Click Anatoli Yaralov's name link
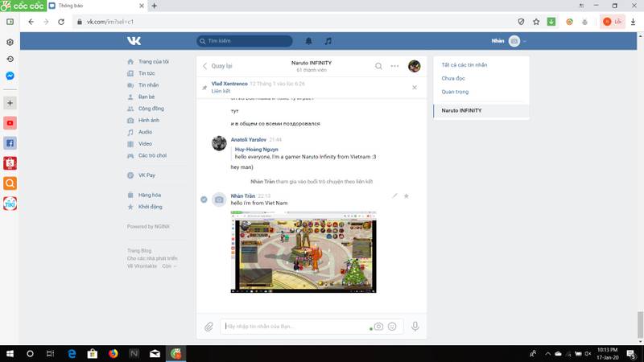The height and width of the screenshot is (362, 644). pos(249,139)
